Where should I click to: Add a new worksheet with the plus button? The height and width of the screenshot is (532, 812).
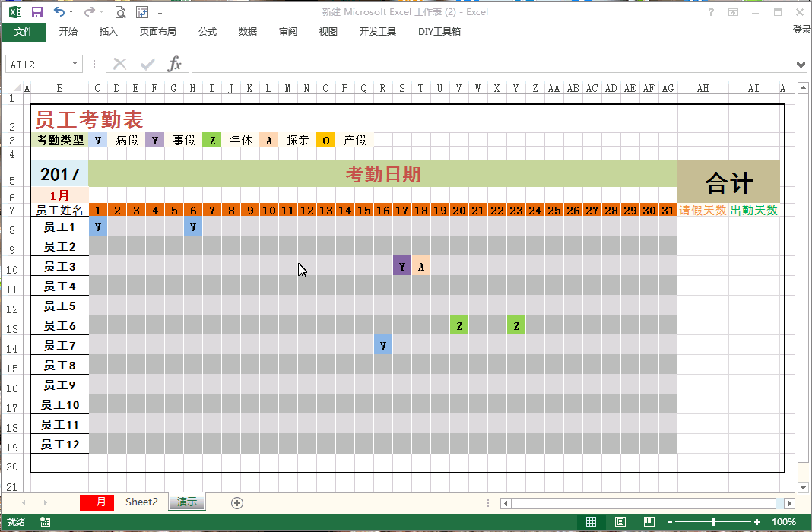(x=236, y=502)
